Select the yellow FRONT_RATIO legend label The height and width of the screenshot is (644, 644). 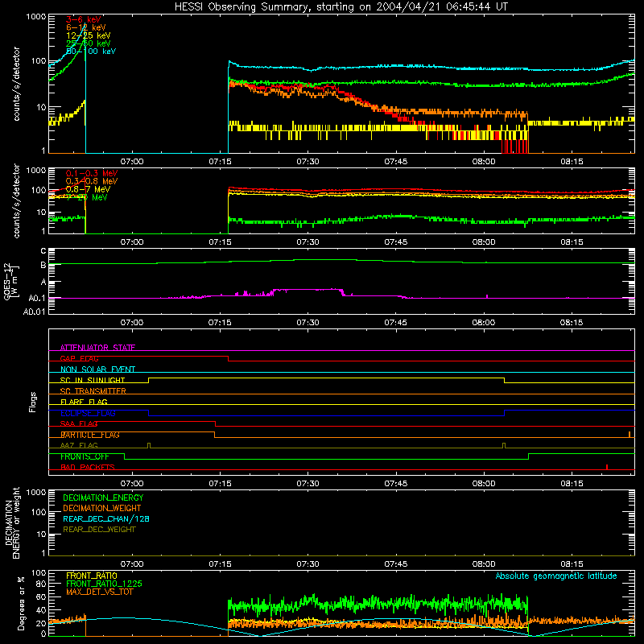(x=92, y=576)
